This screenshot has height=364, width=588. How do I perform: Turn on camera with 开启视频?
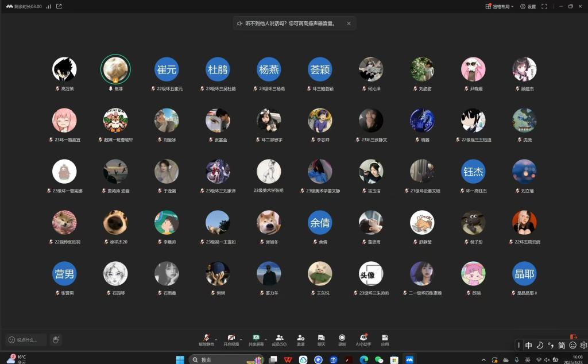pyautogui.click(x=231, y=339)
